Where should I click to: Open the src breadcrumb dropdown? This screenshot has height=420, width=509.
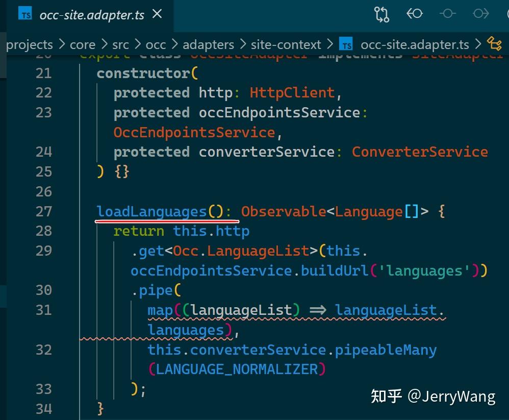[120, 44]
